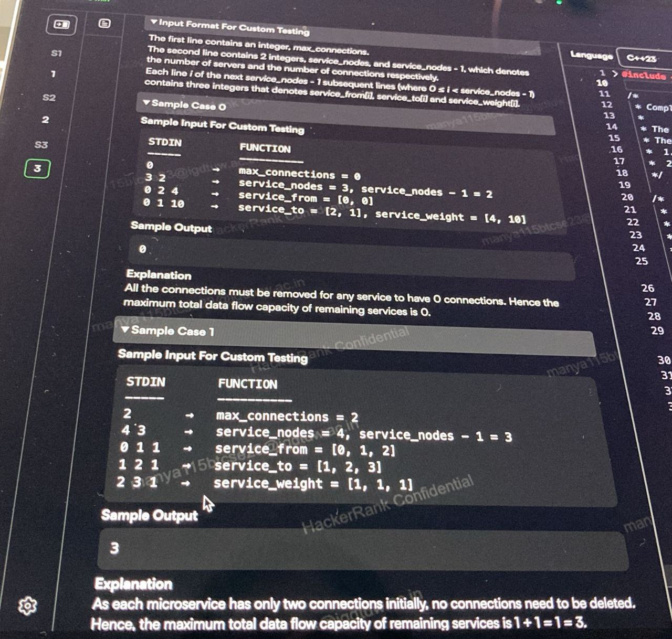Collapse the Sample Case 0 section
The width and height of the screenshot is (672, 639).
pos(146,103)
